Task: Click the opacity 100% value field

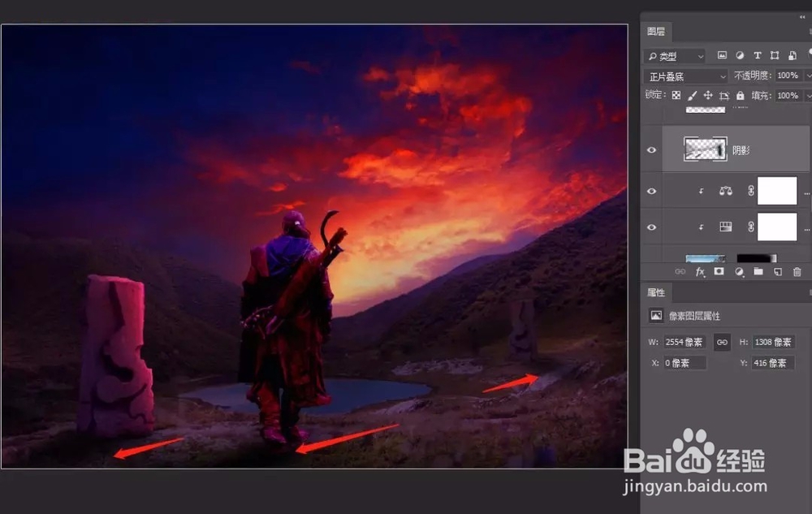Action: pyautogui.click(x=788, y=76)
